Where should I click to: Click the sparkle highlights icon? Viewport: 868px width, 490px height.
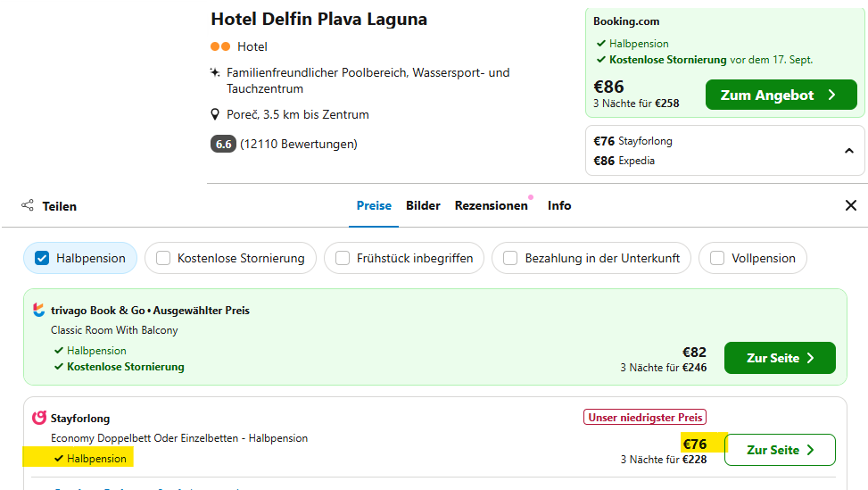point(215,72)
